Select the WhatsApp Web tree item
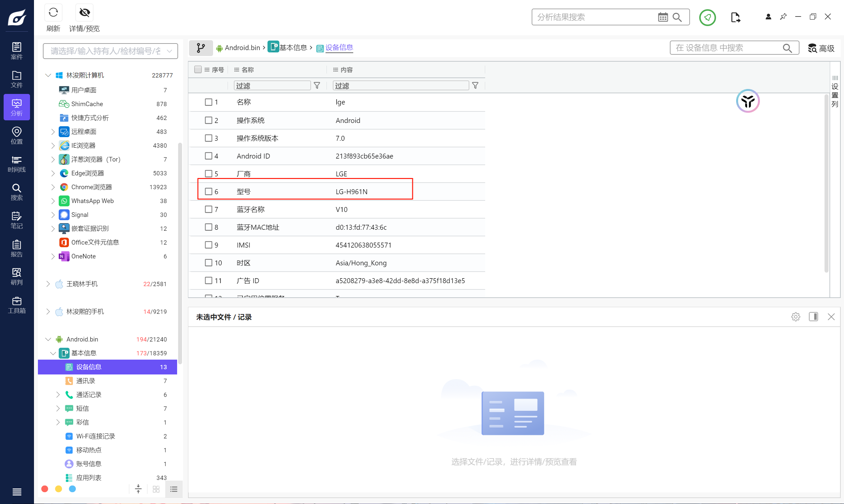The width and height of the screenshot is (844, 504). 92,201
